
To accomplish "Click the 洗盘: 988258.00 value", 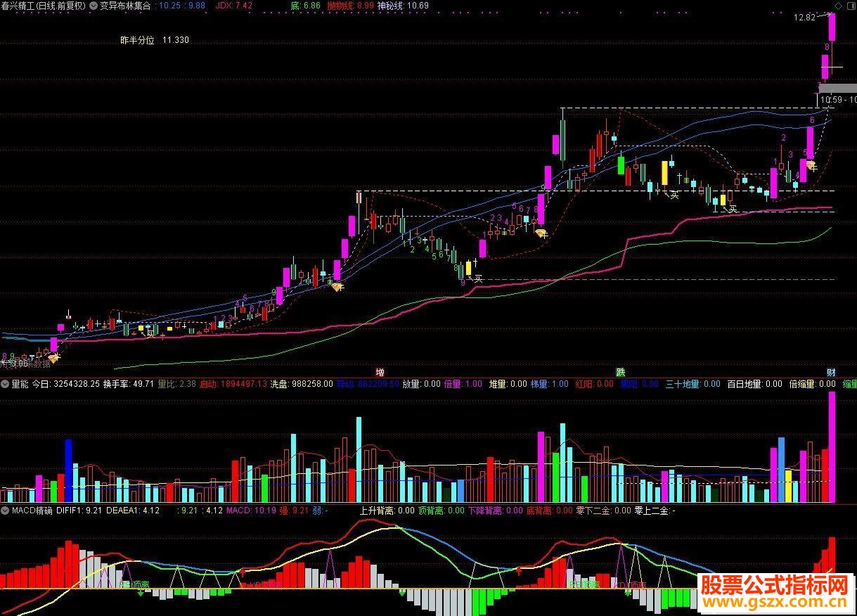I will coord(302,384).
